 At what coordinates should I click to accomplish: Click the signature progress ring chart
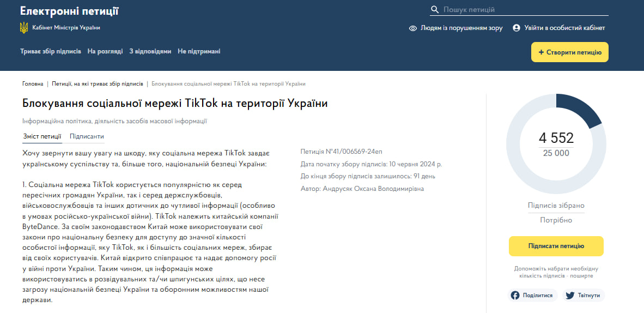point(556,144)
